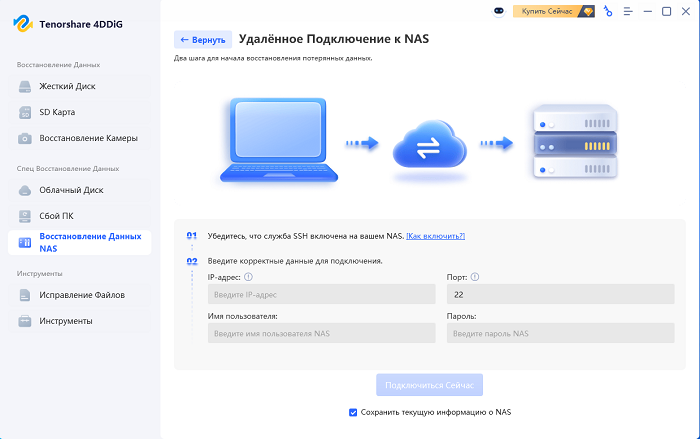Go back with Вернуть button
The width and height of the screenshot is (700, 439).
(203, 40)
